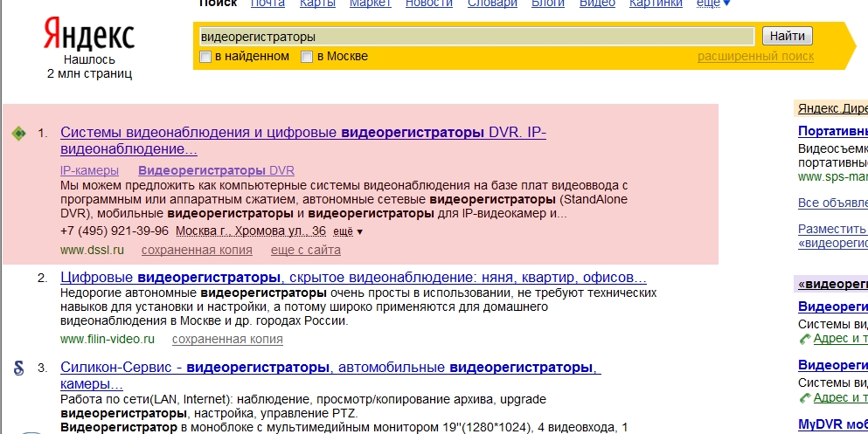The width and height of the screenshot is (868, 434).
Task: Expand the 'ещё' address dropdown in result 1
Action: pyautogui.click(x=348, y=231)
